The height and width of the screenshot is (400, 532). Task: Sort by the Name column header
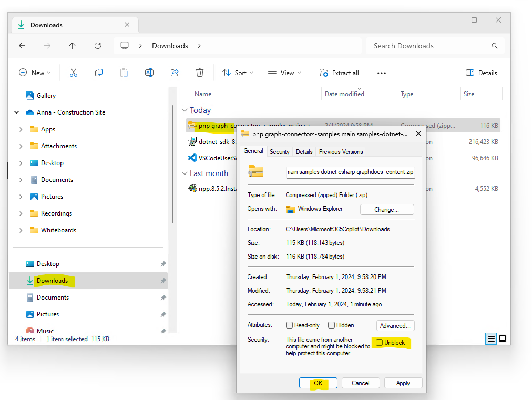click(x=203, y=94)
